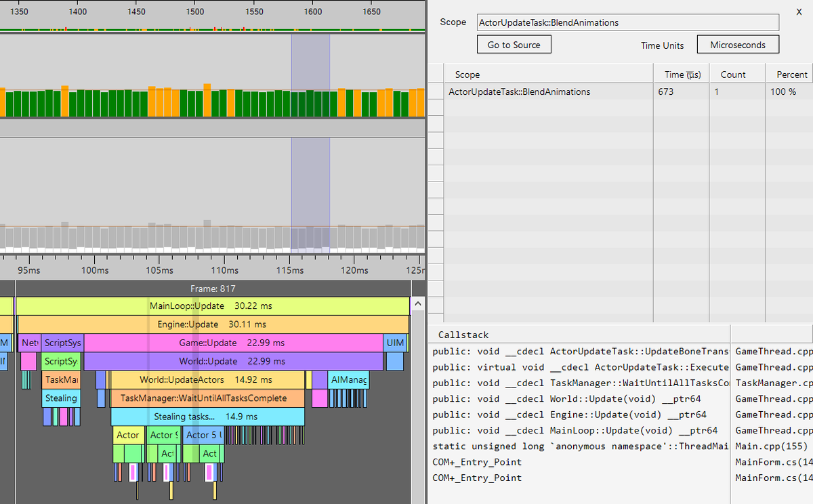The image size is (813, 504).
Task: Click the 1400 mark on frame ruler
Action: pos(78,12)
